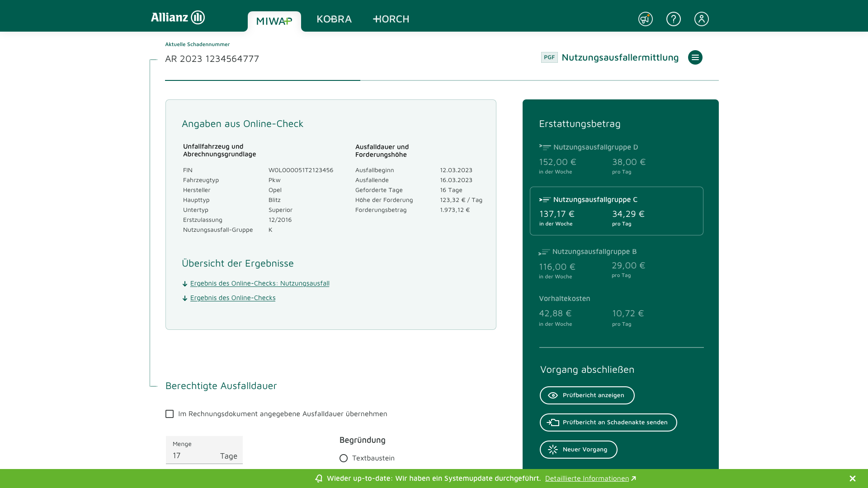Open the announcements megaphone icon
This screenshot has width=868, height=488.
pyautogui.click(x=645, y=19)
